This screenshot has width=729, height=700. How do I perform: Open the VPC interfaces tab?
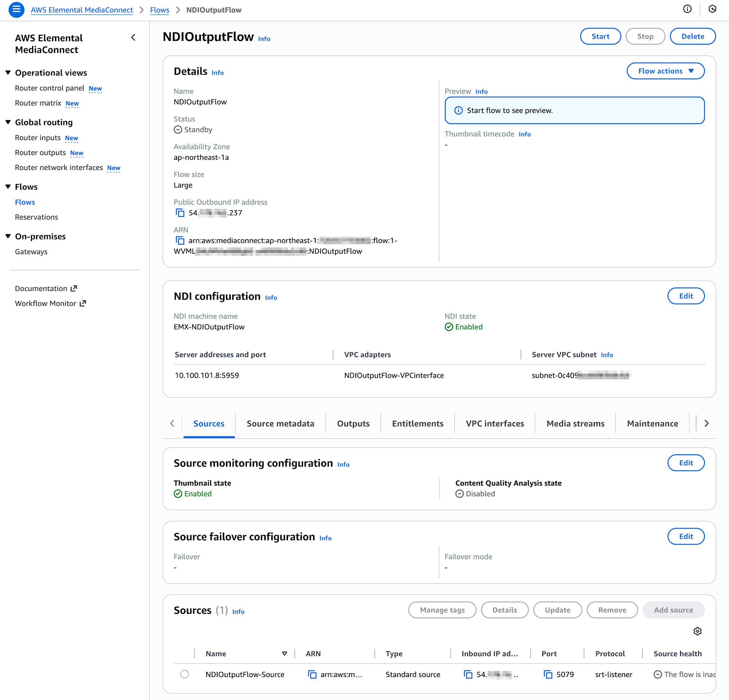click(x=495, y=424)
